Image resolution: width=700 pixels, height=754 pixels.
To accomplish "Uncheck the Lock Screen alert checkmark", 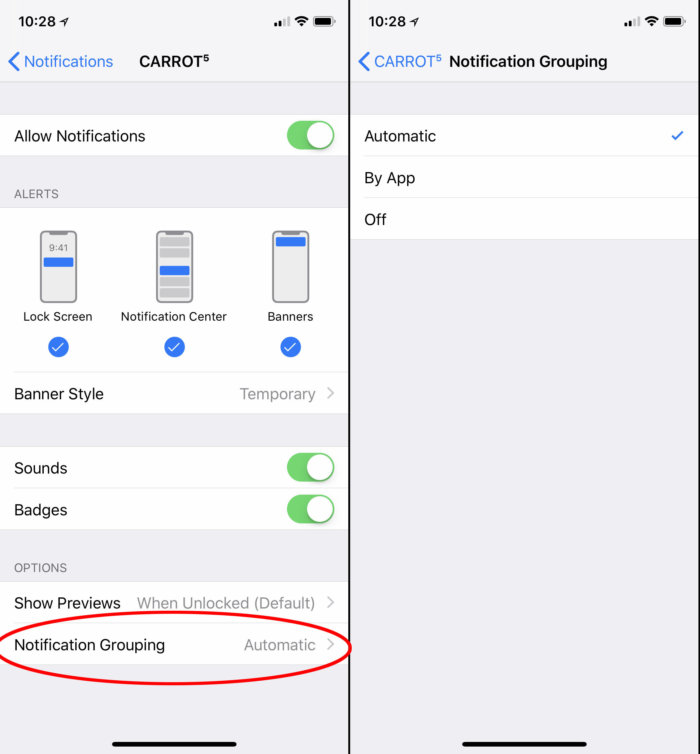I will [58, 347].
